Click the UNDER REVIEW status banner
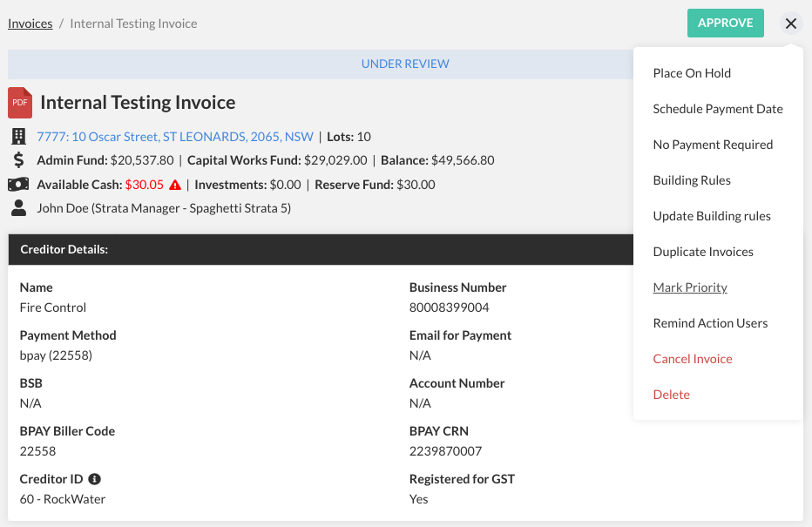Viewport: 812px width, 527px height. [321, 64]
